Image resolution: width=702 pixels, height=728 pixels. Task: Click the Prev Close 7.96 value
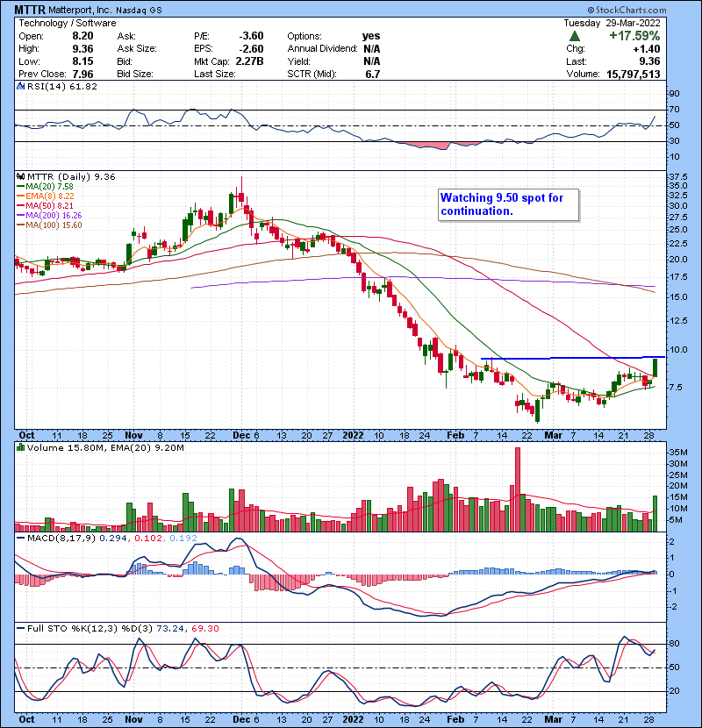(82, 74)
